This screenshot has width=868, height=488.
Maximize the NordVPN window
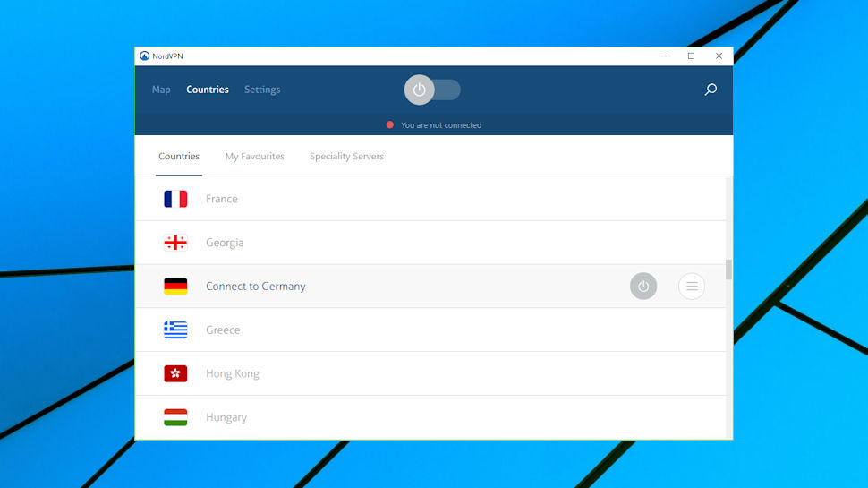click(692, 56)
